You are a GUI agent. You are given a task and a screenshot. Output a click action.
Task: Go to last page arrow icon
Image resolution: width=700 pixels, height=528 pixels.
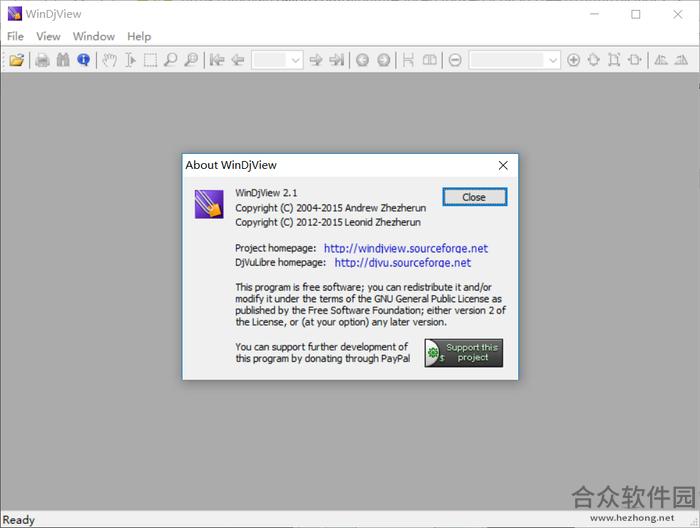click(336, 60)
